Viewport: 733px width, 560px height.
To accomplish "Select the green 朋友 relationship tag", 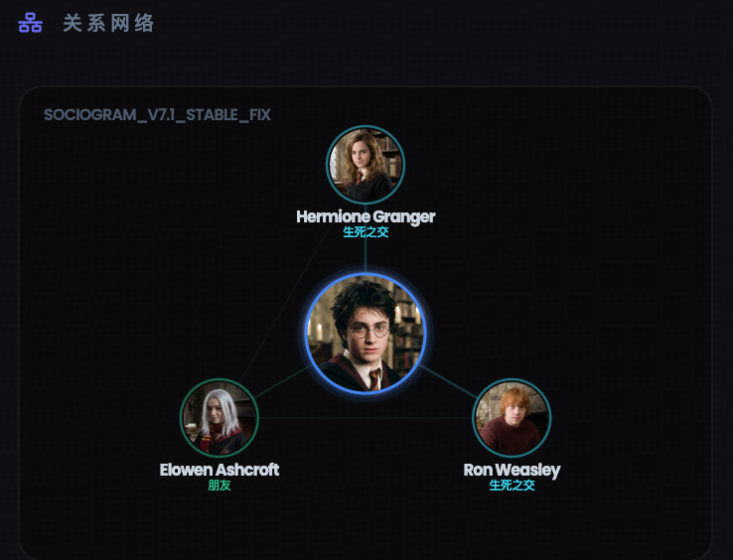I will 220,486.
